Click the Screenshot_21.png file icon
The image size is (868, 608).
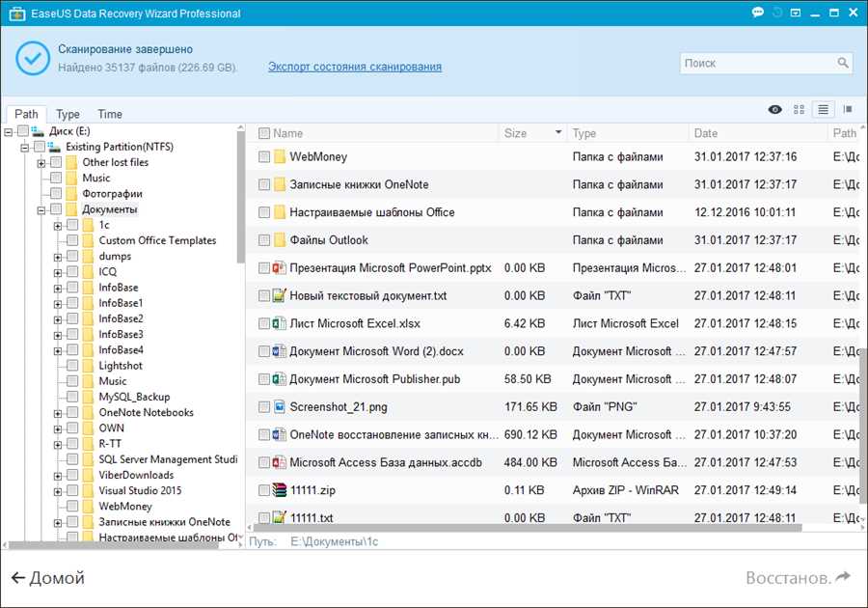(280, 406)
